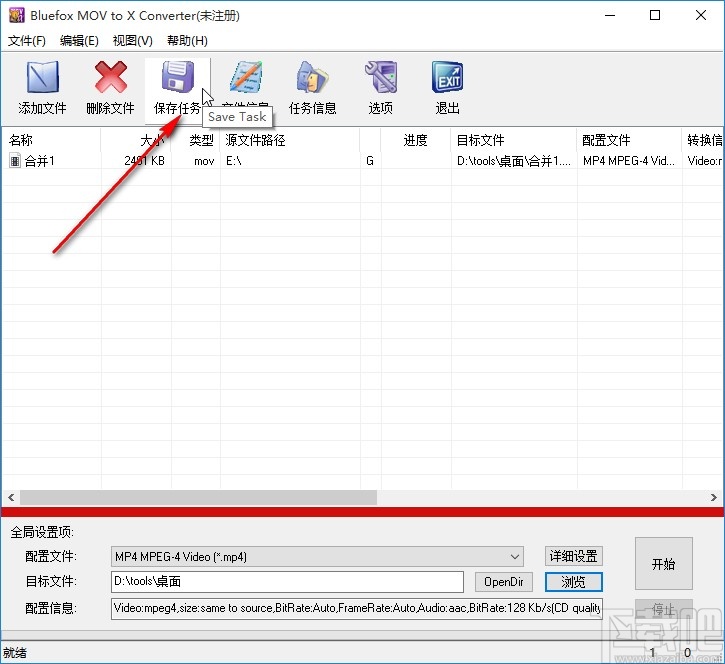Click the 源文件路径 column header
Image resolution: width=725 pixels, height=664 pixels.
tap(290, 140)
